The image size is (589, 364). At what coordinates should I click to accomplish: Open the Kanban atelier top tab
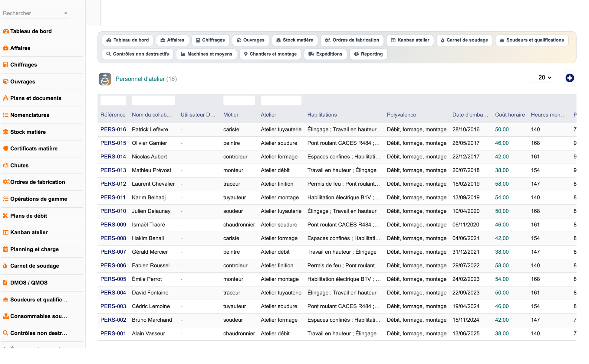point(410,40)
